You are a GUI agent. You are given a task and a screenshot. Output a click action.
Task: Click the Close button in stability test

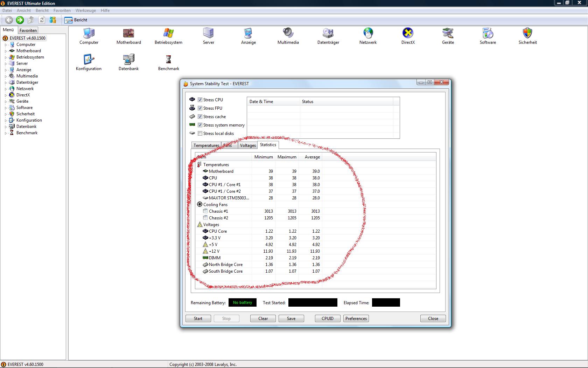point(433,319)
